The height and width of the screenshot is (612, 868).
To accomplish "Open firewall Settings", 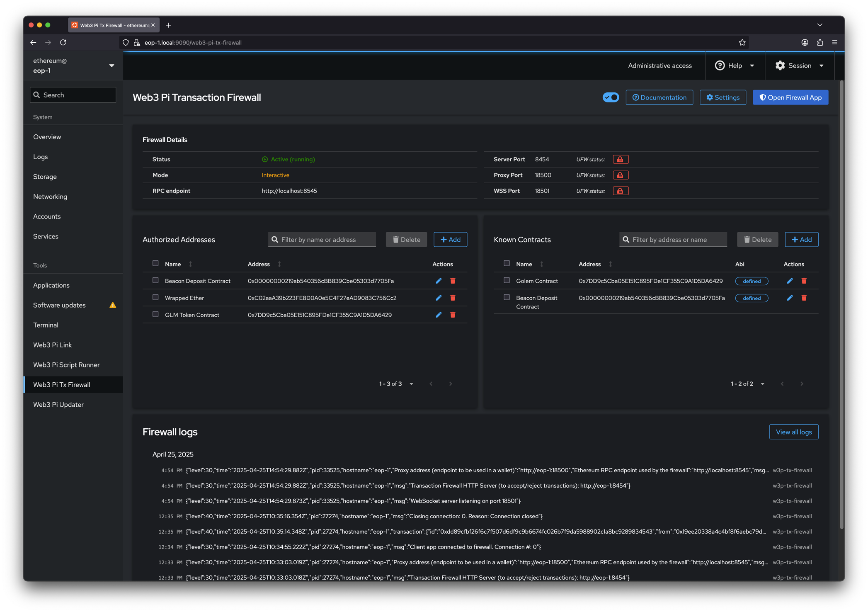I will click(723, 97).
